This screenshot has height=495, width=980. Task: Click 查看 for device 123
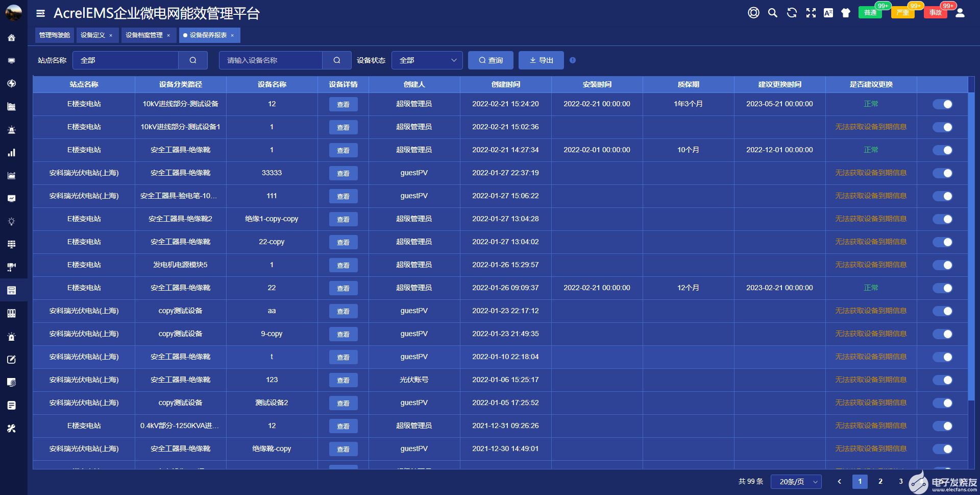[343, 380]
